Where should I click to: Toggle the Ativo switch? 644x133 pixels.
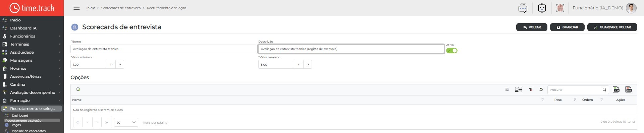pyautogui.click(x=452, y=51)
